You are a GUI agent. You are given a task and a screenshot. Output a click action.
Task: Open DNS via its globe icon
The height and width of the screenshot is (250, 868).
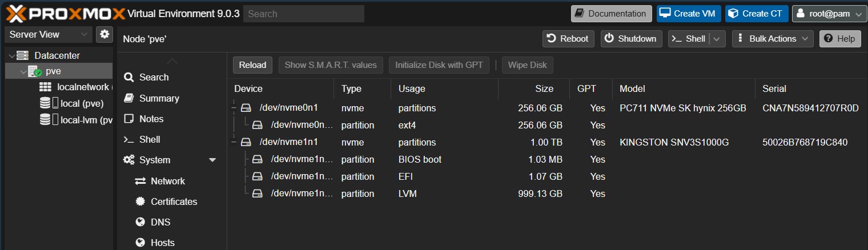140,222
